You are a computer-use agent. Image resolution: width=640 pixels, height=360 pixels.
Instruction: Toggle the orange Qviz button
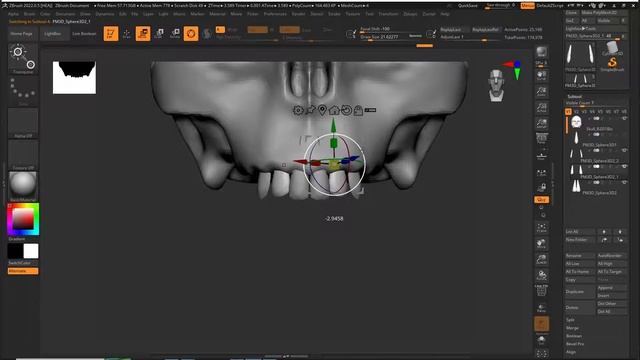pos(542,200)
